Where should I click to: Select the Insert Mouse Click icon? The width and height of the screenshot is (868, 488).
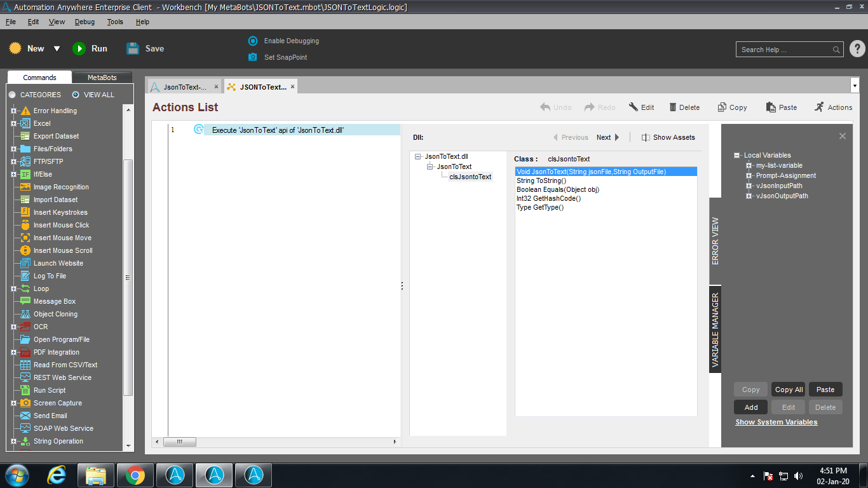(x=25, y=225)
